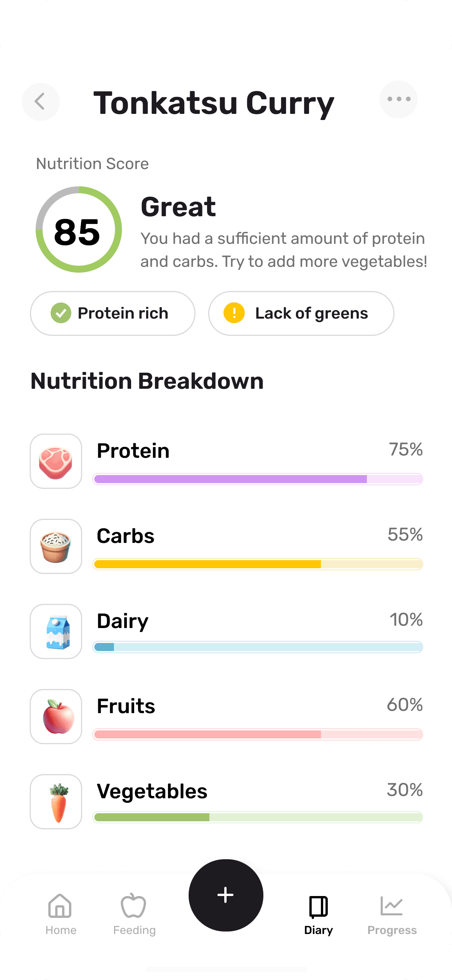Tap the Dairy milk carton icon
The width and height of the screenshot is (452, 980).
point(56,631)
